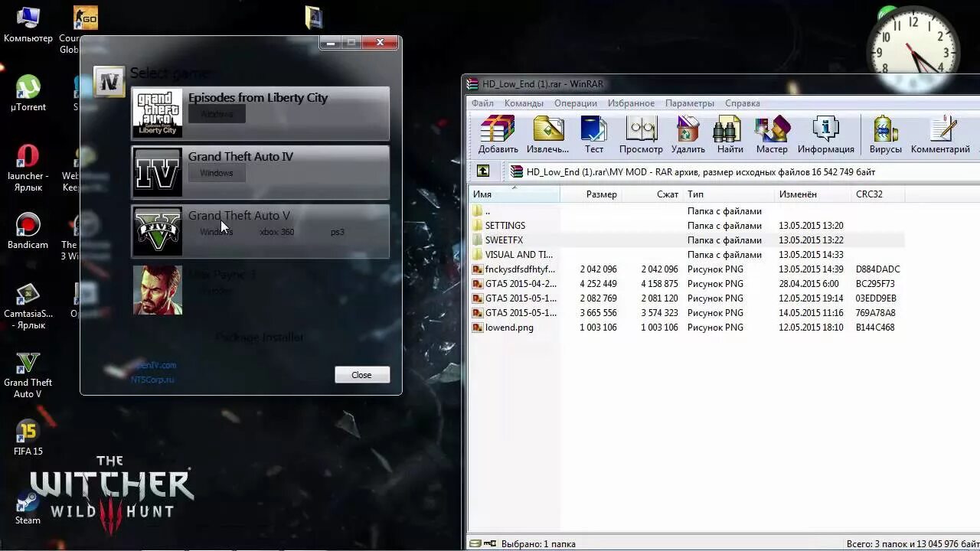Viewport: 980px width, 551px height.
Task: Select the GTA5 2015-04-2... PNG file
Action: click(687, 284)
